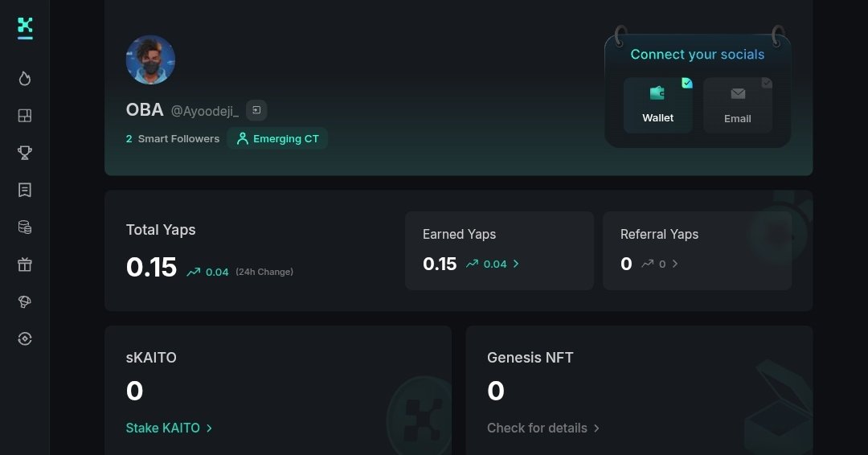Click the Genesis NFT heading
The width and height of the screenshot is (868, 455).
(530, 358)
